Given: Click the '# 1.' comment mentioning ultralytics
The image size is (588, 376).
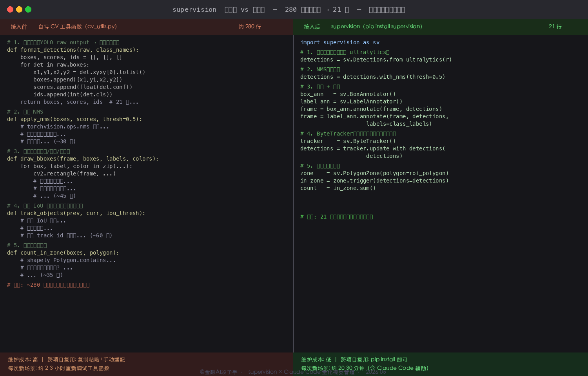Looking at the screenshot, I should (x=345, y=52).
